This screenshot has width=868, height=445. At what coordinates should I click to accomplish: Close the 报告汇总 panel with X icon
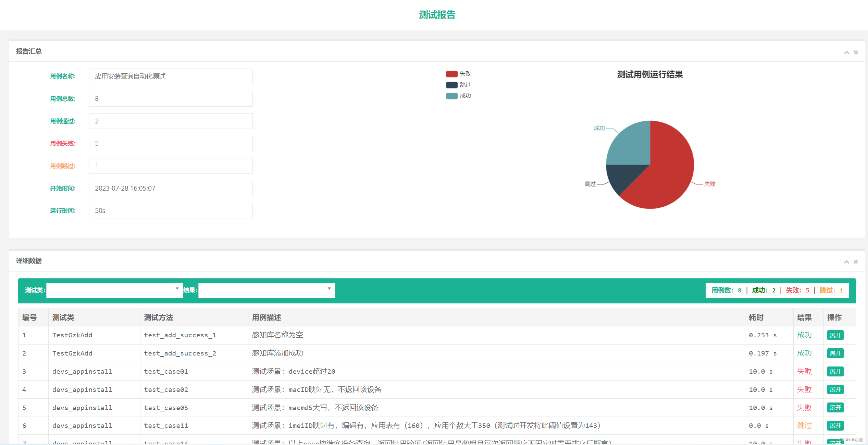point(856,52)
